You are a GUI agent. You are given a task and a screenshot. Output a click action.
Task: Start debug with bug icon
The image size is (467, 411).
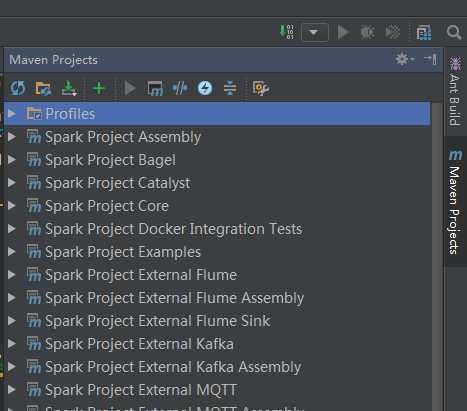367,32
